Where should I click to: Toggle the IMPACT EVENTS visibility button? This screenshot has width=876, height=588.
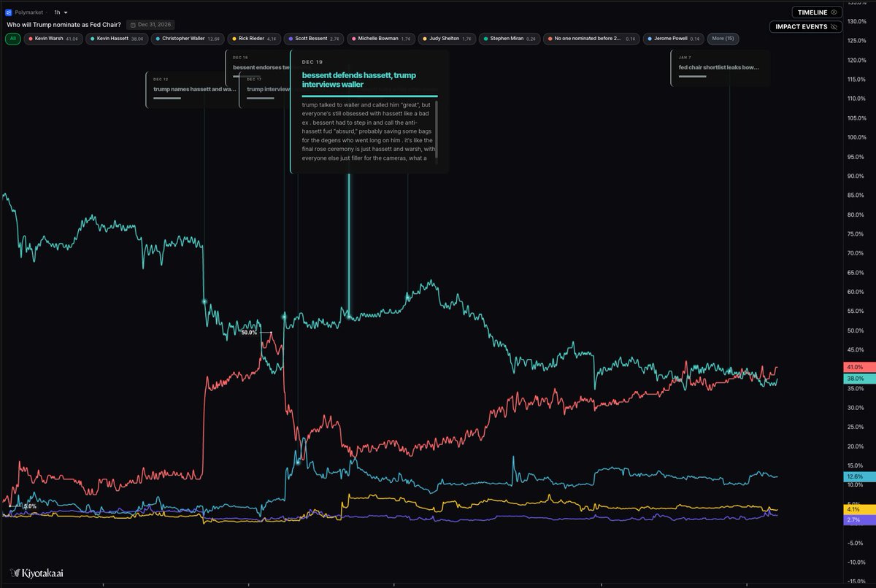806,26
